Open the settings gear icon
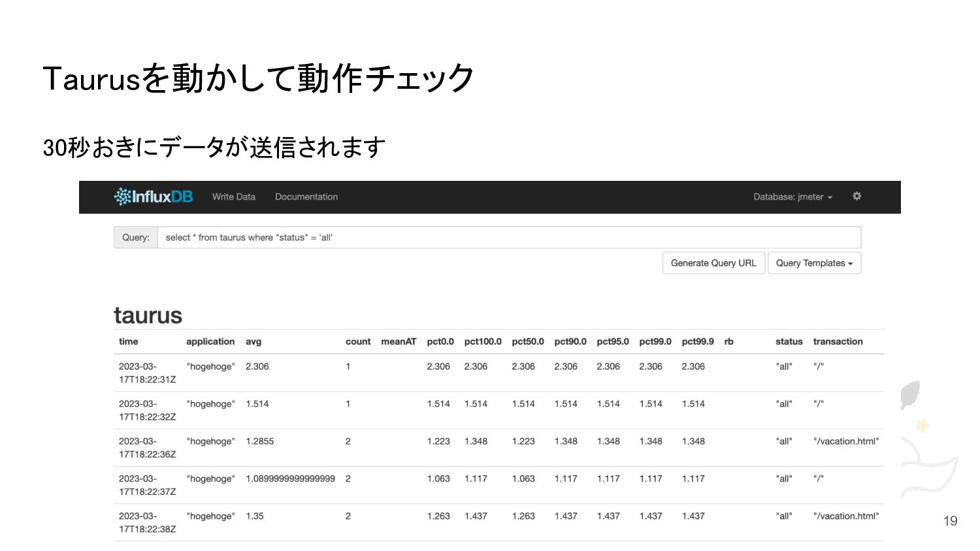 (857, 196)
